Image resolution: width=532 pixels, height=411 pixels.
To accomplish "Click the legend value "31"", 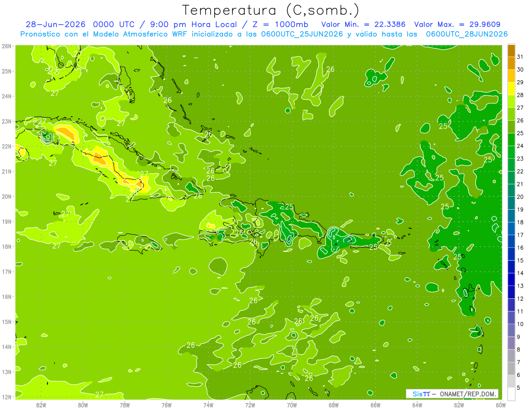I will pyautogui.click(x=520, y=57).
